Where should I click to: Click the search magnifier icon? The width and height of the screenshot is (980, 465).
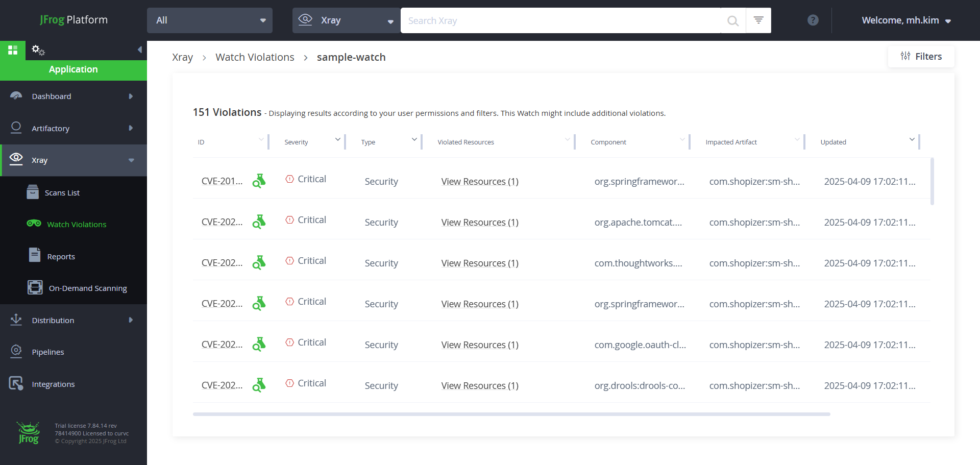(x=733, y=20)
